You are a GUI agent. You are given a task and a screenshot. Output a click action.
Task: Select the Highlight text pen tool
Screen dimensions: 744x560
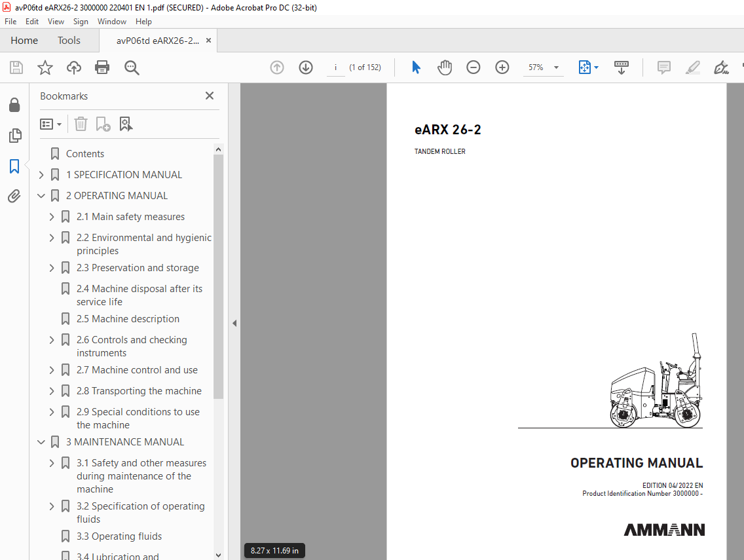693,67
